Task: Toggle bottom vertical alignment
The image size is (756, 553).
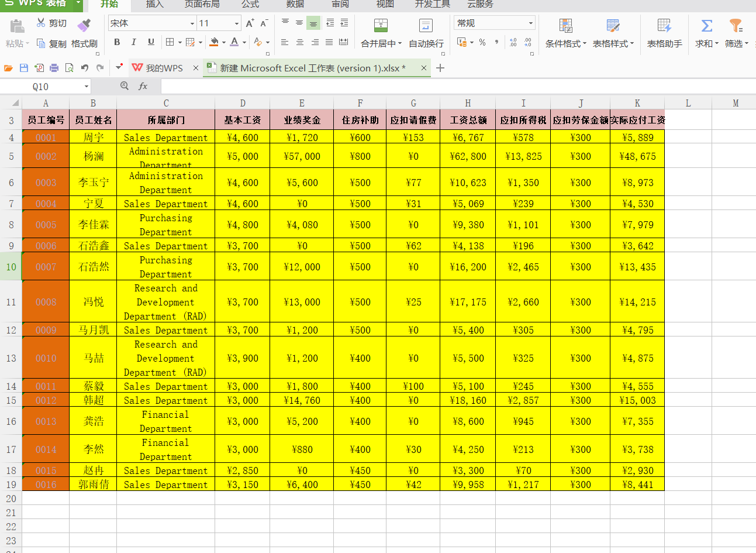Action: [313, 23]
